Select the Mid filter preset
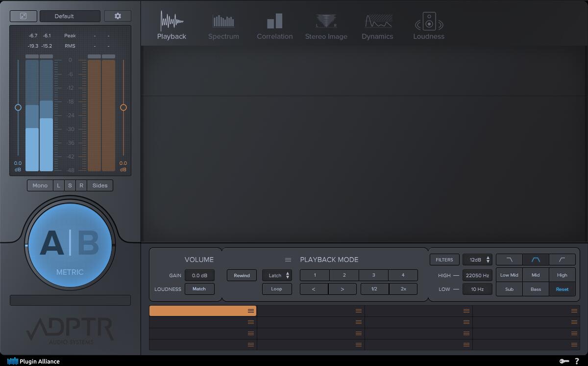The width and height of the screenshot is (588, 366). click(536, 275)
